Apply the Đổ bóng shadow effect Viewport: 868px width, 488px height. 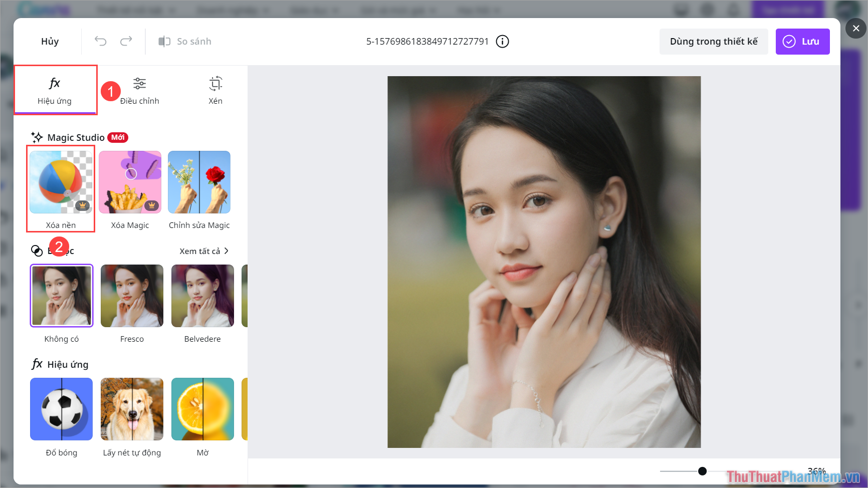tap(61, 409)
